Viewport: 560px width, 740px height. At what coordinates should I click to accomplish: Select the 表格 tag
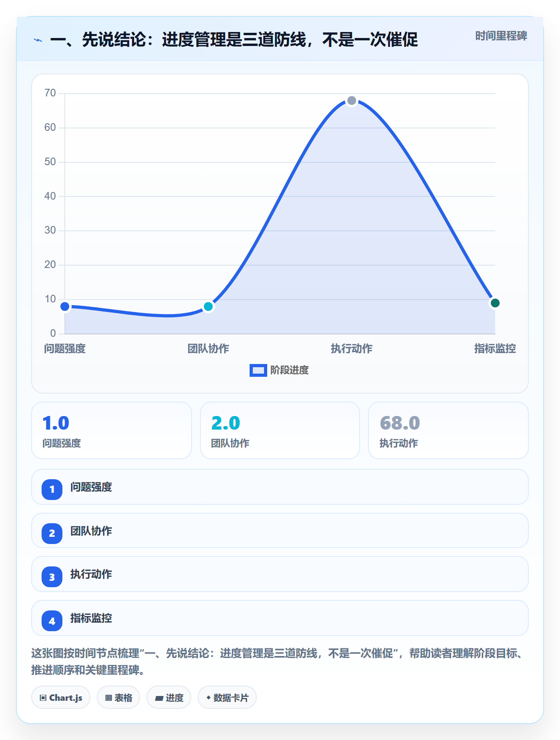118,698
